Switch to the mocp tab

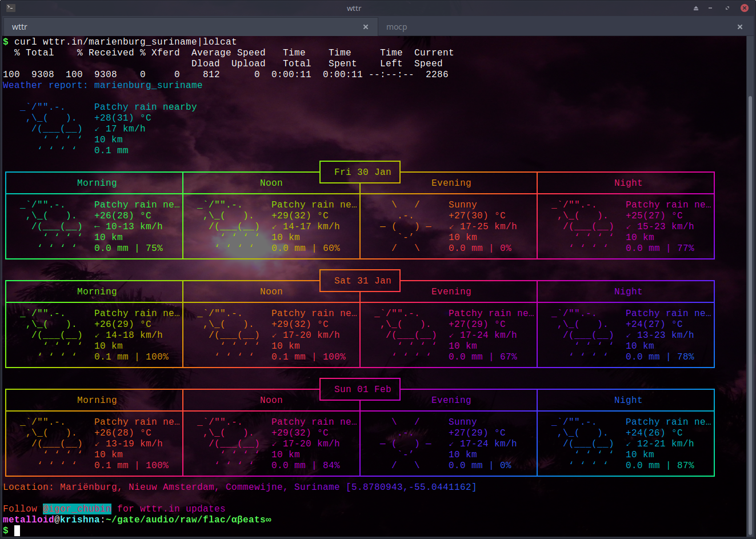coord(397,27)
